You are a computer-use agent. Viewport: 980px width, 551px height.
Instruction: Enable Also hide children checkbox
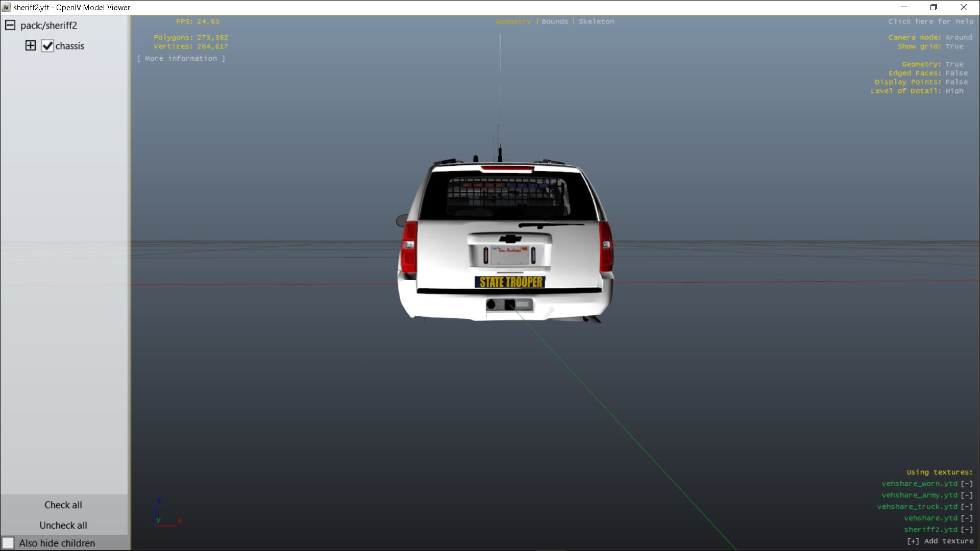tap(8, 543)
